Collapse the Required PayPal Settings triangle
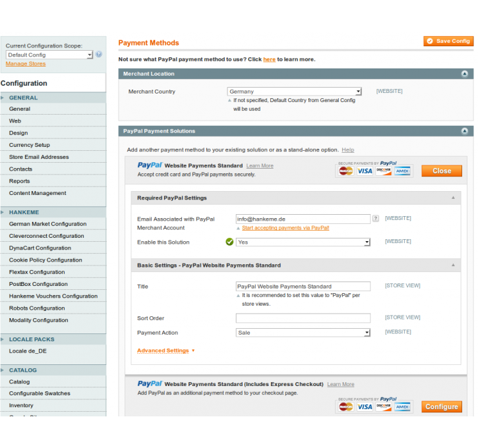 tap(453, 198)
